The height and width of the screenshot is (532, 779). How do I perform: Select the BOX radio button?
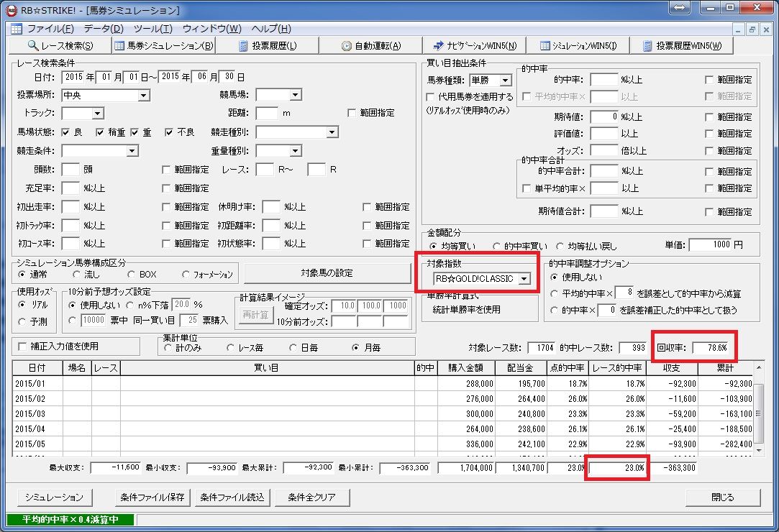131,274
